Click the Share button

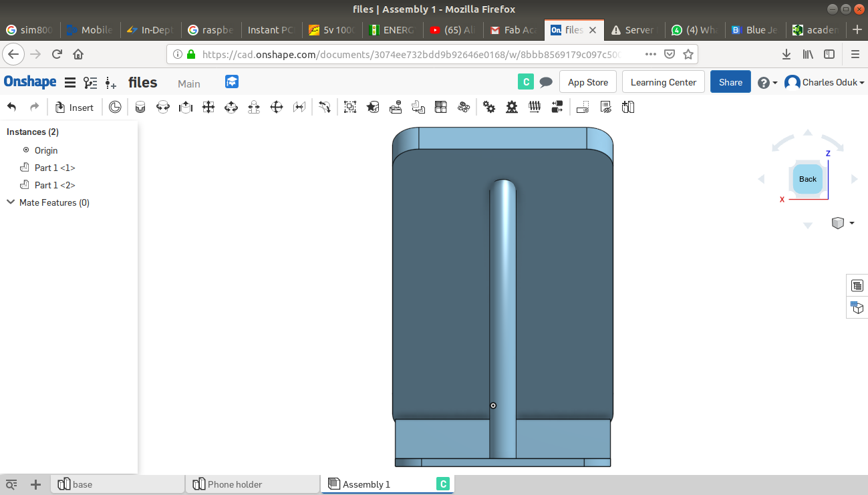(x=730, y=82)
